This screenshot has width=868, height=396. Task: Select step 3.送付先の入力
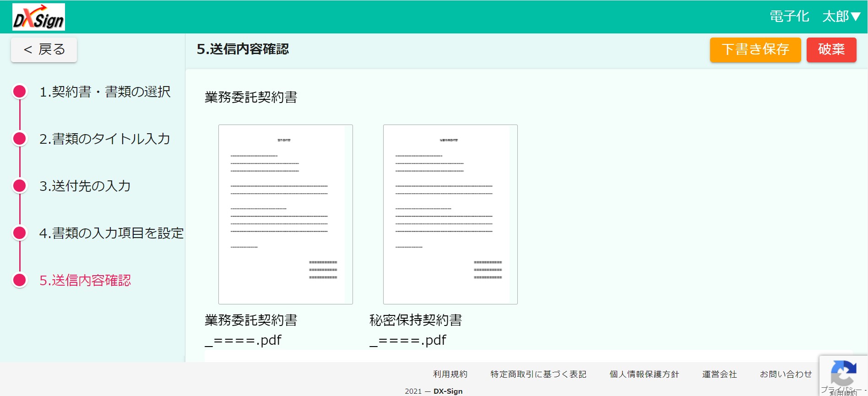[x=85, y=186]
